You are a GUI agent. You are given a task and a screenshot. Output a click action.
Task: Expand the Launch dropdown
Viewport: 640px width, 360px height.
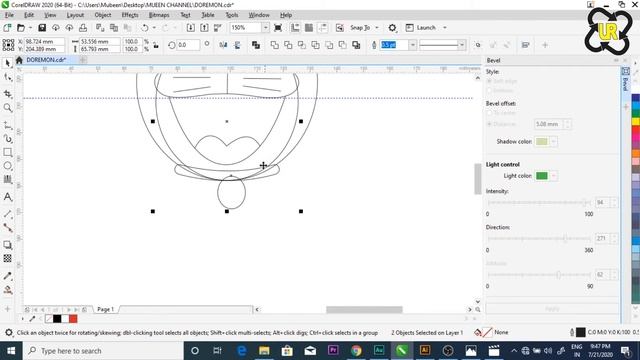445,28
